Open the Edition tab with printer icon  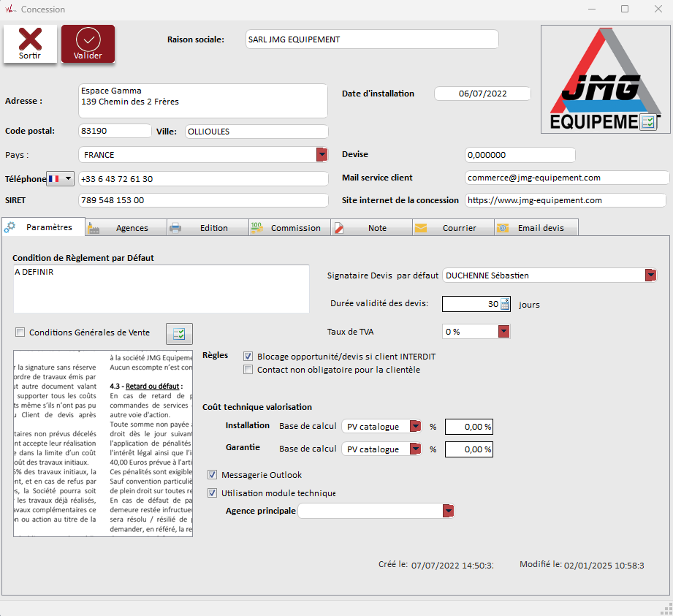click(208, 228)
